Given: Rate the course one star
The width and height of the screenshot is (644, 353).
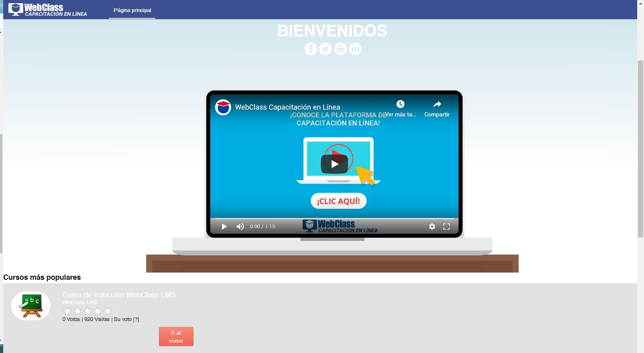Looking at the screenshot, I should coord(67,311).
